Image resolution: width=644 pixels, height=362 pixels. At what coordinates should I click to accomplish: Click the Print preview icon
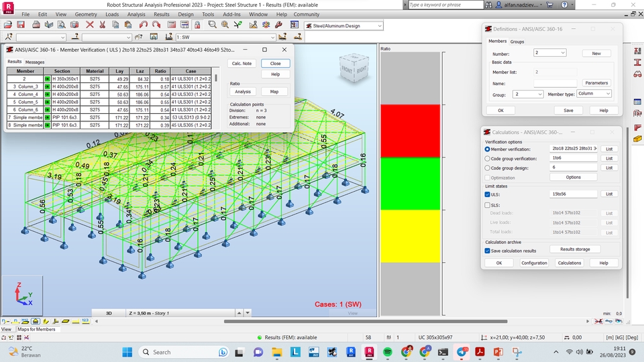(61, 25)
